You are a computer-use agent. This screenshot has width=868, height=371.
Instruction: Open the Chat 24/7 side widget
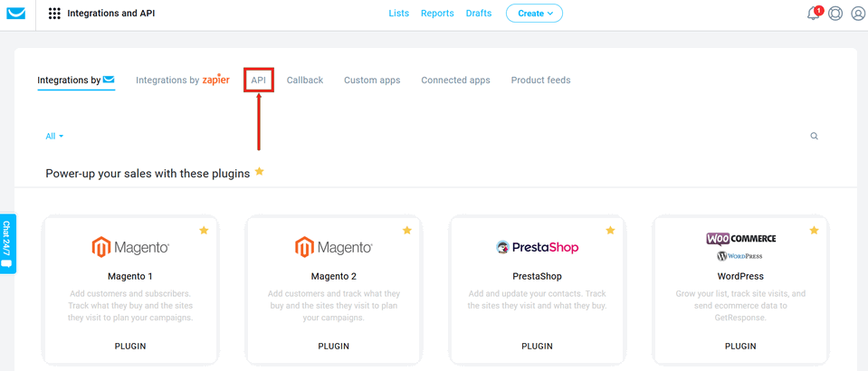tap(7, 243)
